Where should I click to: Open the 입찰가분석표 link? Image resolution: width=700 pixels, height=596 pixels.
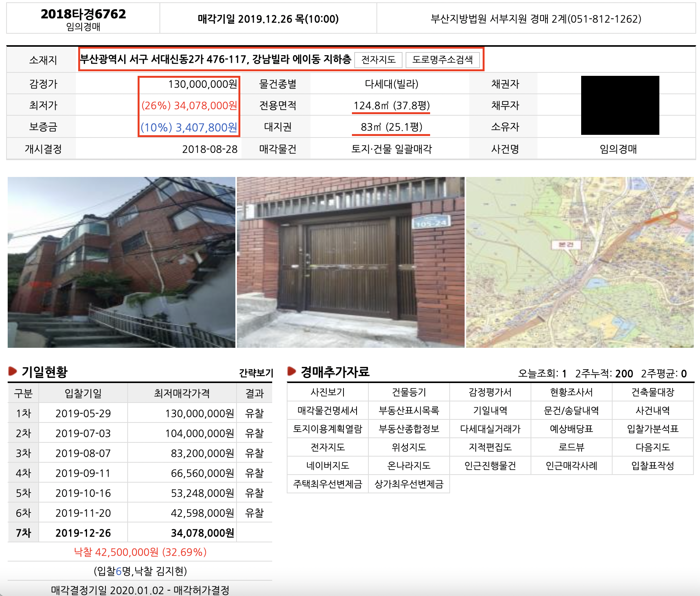653,429
